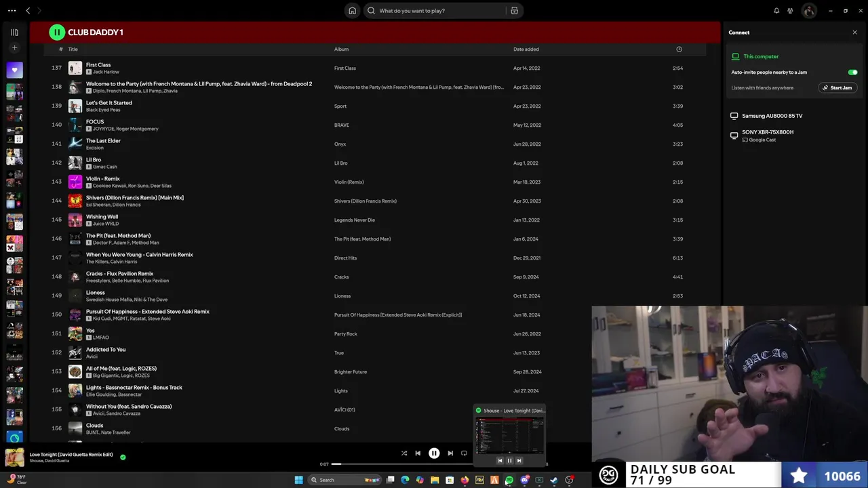
Task: Select Violin - Remix track
Action: pos(103,179)
